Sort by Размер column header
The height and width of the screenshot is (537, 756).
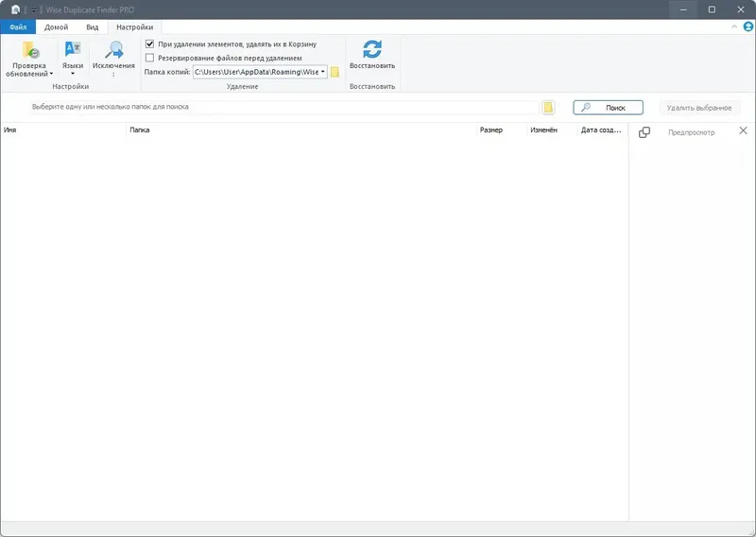[502, 130]
